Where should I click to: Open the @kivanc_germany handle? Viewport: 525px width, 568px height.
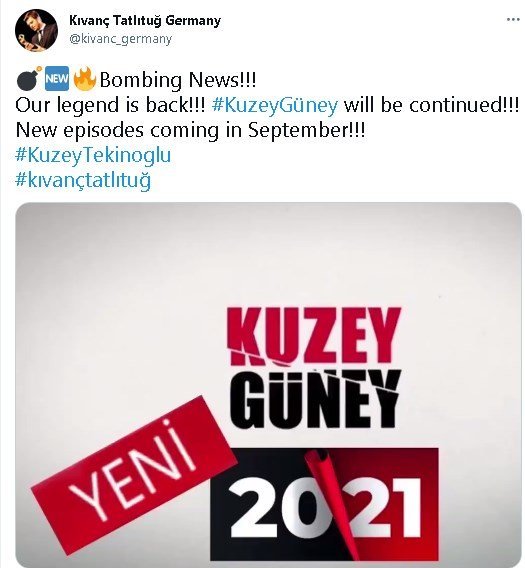click(120, 38)
